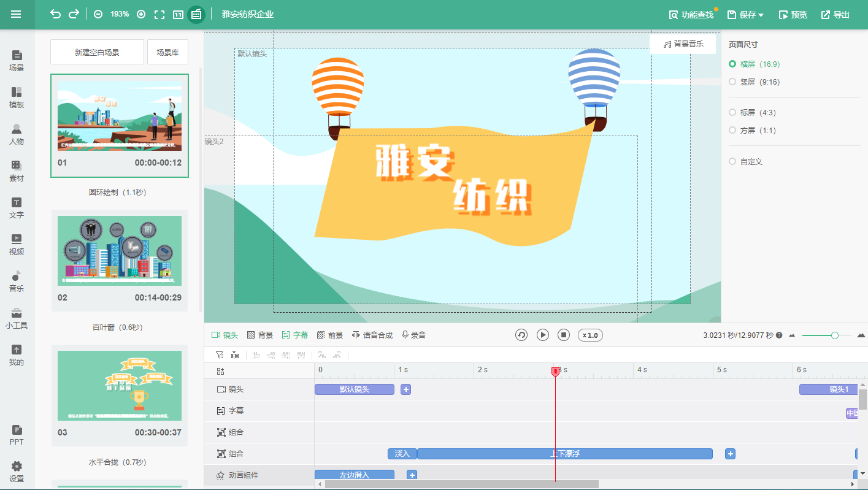
Task: Select 方屏 (1:1) page size
Action: click(x=752, y=130)
